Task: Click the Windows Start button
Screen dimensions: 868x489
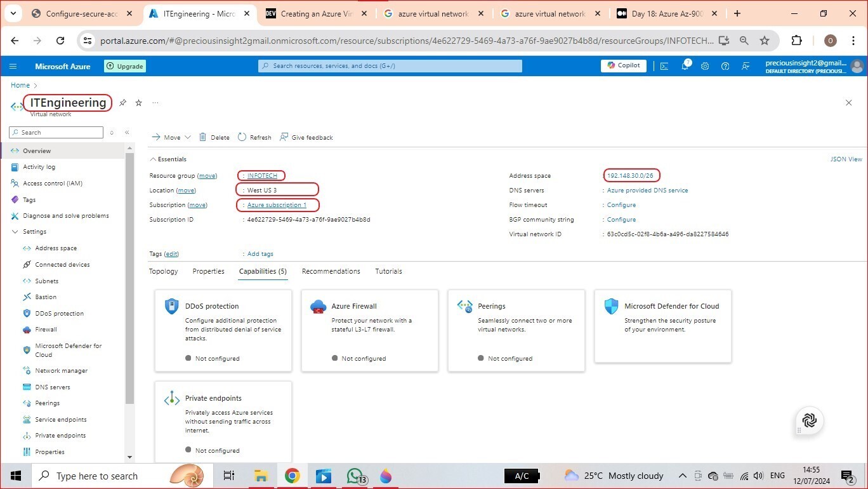Action: tap(15, 476)
